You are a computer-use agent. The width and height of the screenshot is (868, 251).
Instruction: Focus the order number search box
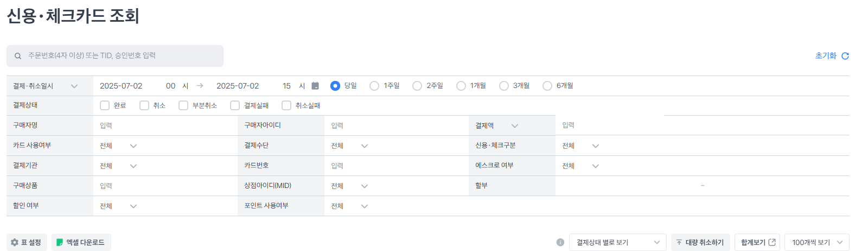(115, 56)
